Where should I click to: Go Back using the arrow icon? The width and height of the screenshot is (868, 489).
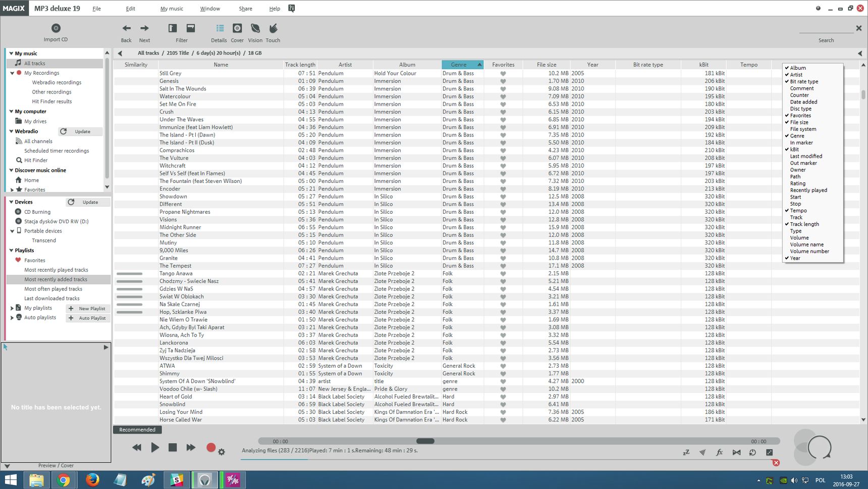point(126,28)
